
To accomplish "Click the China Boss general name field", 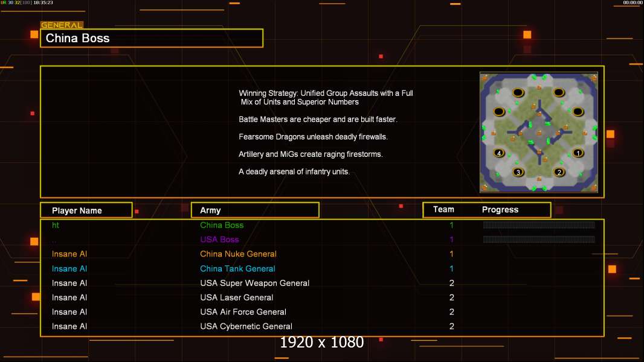I will (x=152, y=38).
